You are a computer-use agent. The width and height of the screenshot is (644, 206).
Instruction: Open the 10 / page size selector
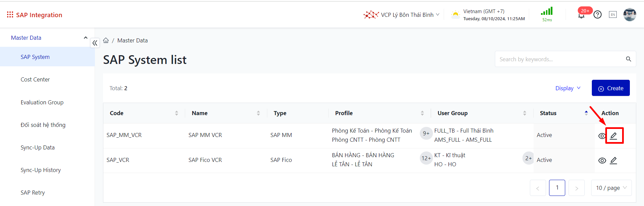coord(611,188)
